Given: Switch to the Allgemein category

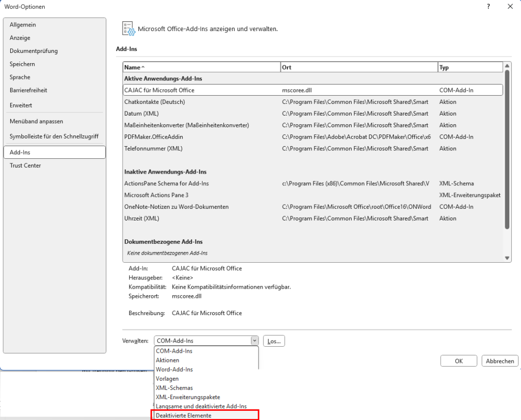Looking at the screenshot, I should click(23, 25).
